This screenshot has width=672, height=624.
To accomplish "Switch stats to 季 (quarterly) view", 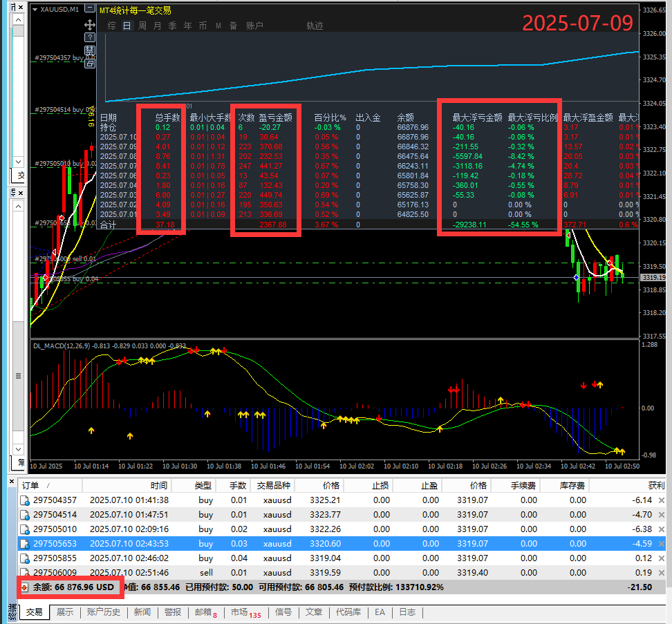I will click(x=172, y=26).
